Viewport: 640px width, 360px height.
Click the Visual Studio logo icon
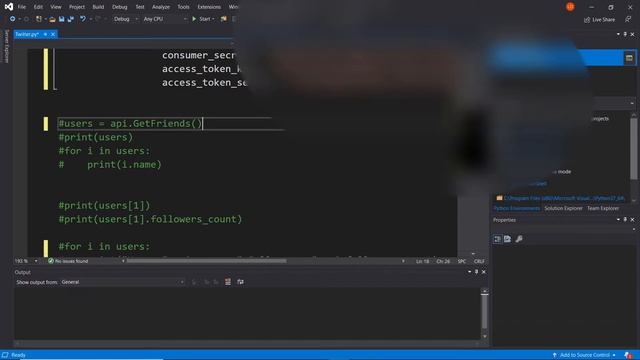pos(9,7)
